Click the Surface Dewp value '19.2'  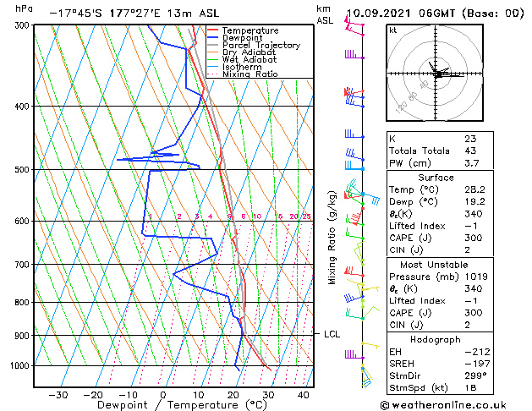(474, 202)
